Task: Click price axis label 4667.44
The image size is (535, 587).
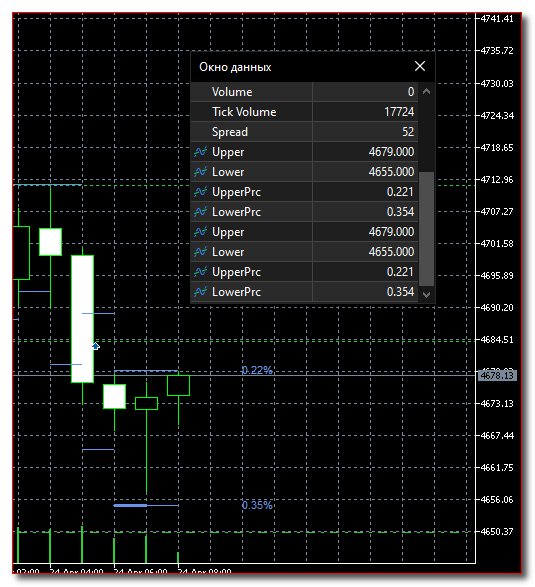Action: (x=497, y=435)
